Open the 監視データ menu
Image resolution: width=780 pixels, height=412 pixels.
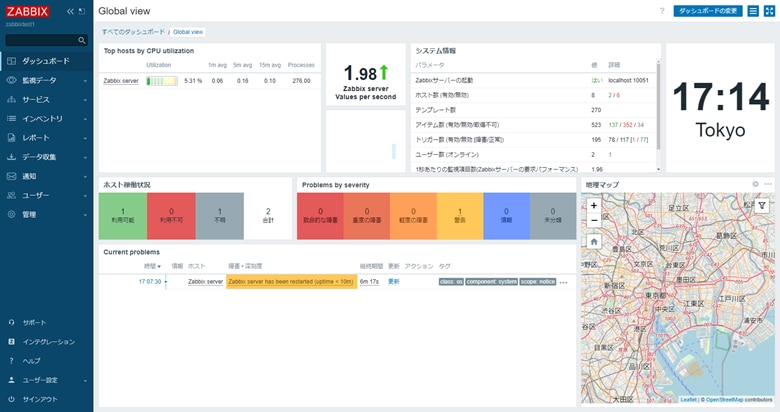(46, 80)
